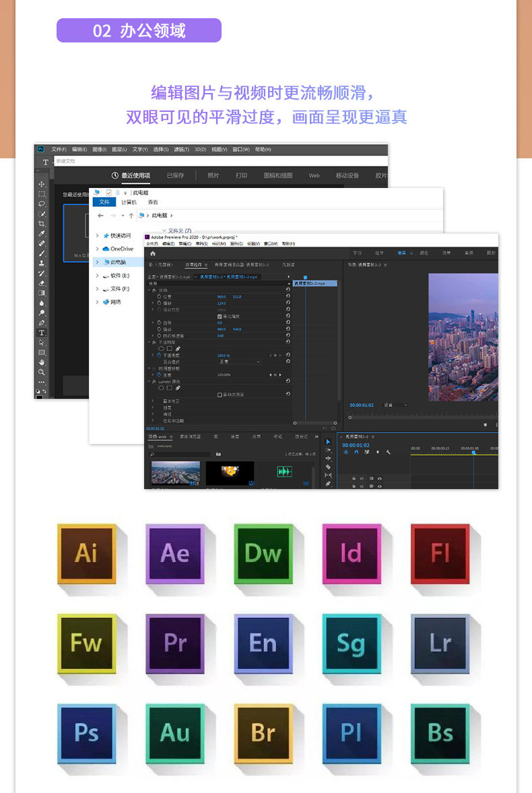Open Photoshop 图像(I) menu

point(100,149)
